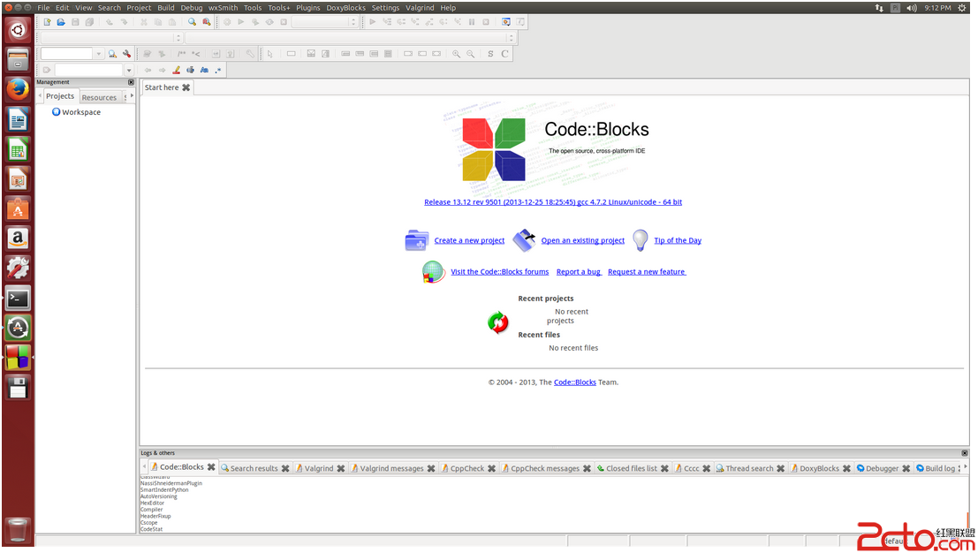
Task: Click the Save all files icon
Action: click(x=90, y=22)
